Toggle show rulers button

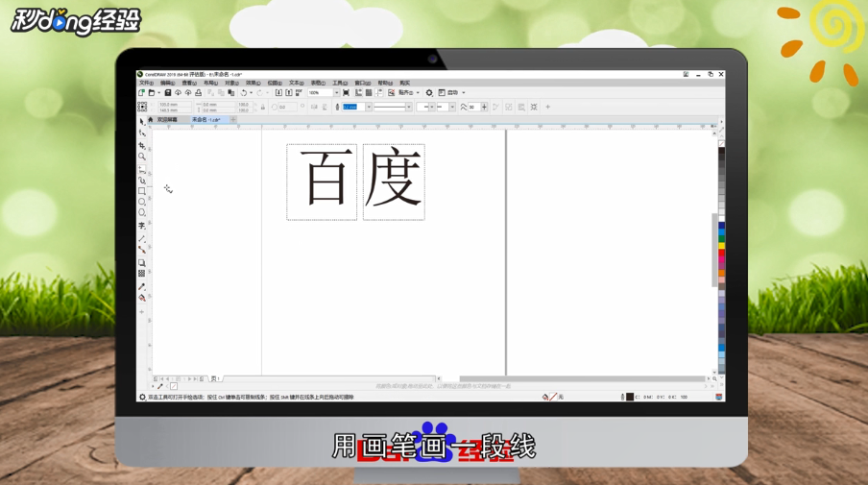(x=358, y=92)
